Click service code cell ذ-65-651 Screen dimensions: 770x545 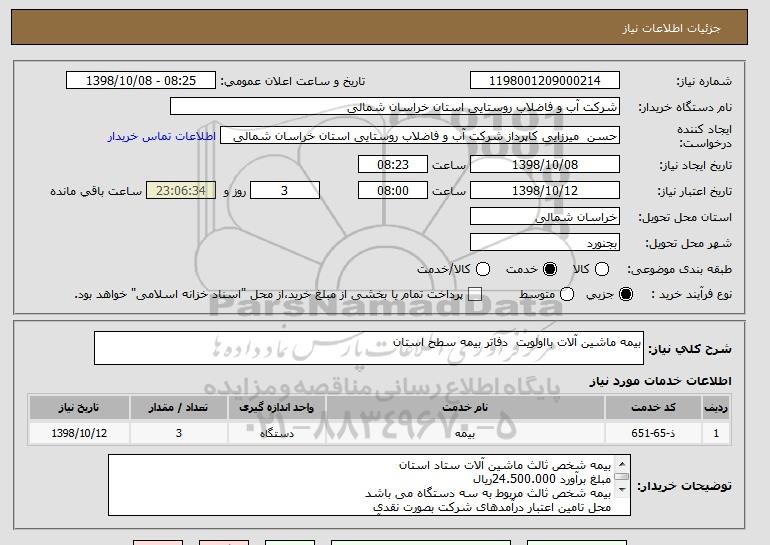[653, 433]
